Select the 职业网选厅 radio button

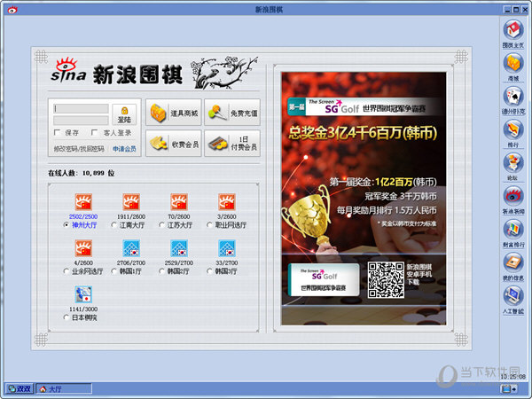(209, 225)
